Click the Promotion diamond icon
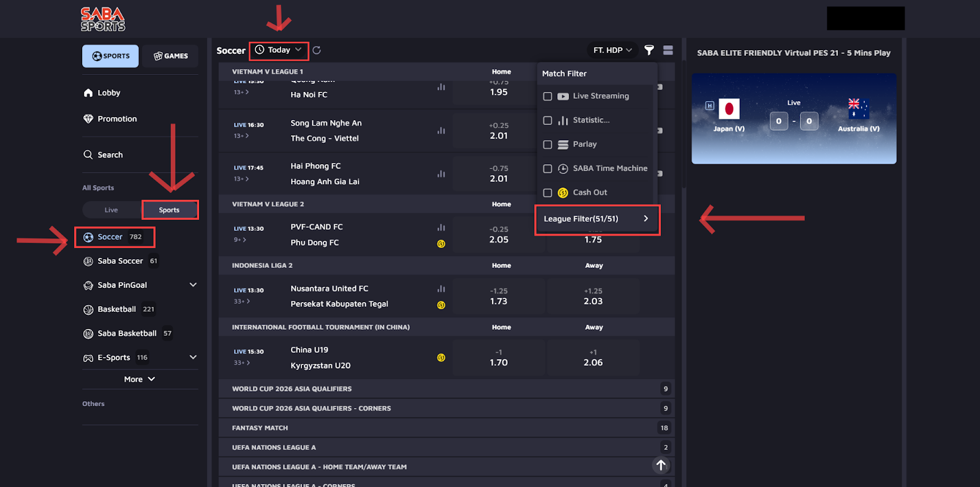 (x=88, y=119)
